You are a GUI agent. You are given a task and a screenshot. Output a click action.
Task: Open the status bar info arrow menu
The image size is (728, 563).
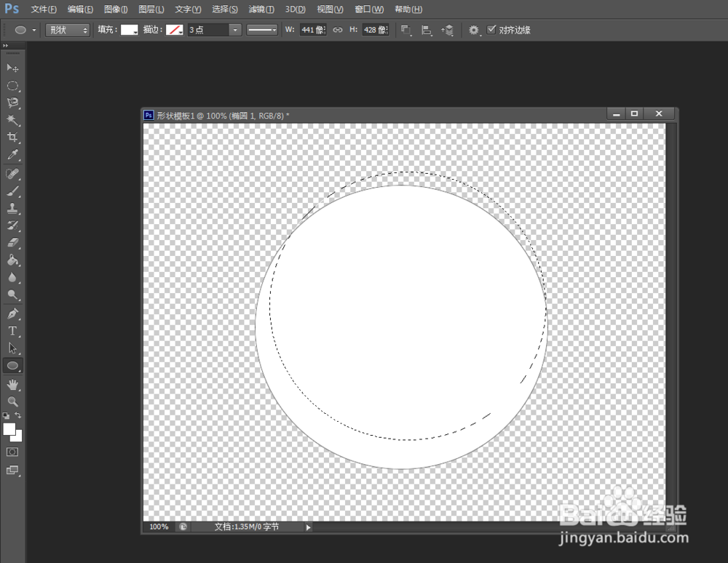pos(308,527)
